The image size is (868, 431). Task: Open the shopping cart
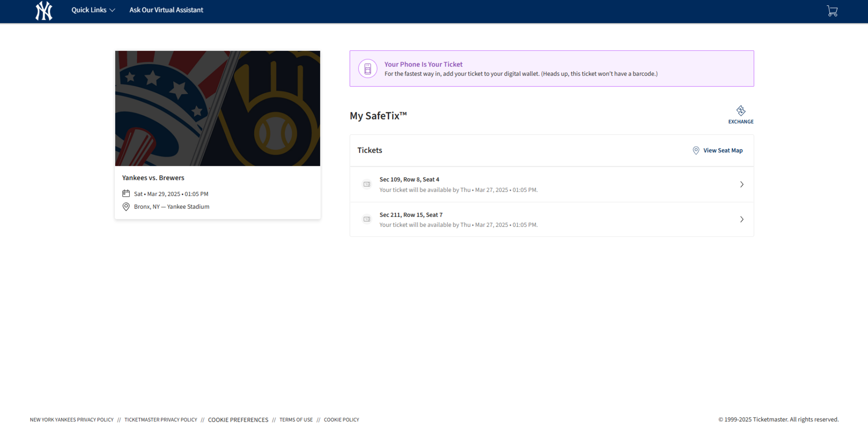coord(832,11)
